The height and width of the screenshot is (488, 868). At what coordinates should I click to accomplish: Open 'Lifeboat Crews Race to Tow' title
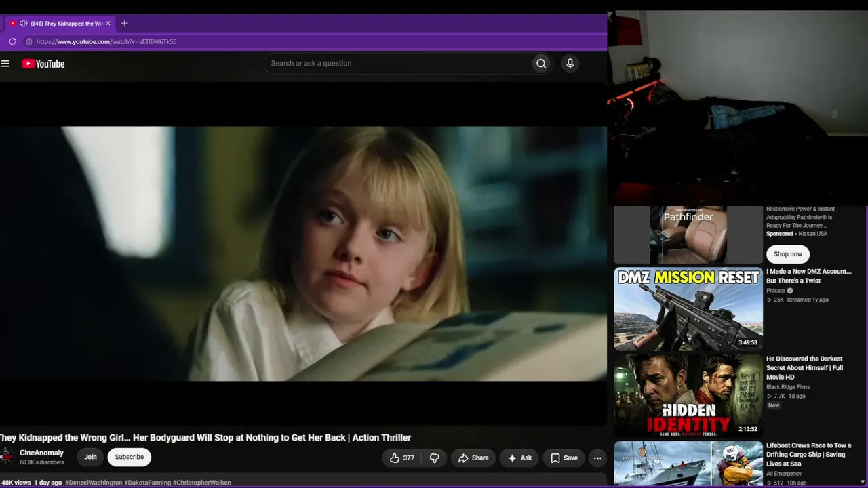pos(808,455)
